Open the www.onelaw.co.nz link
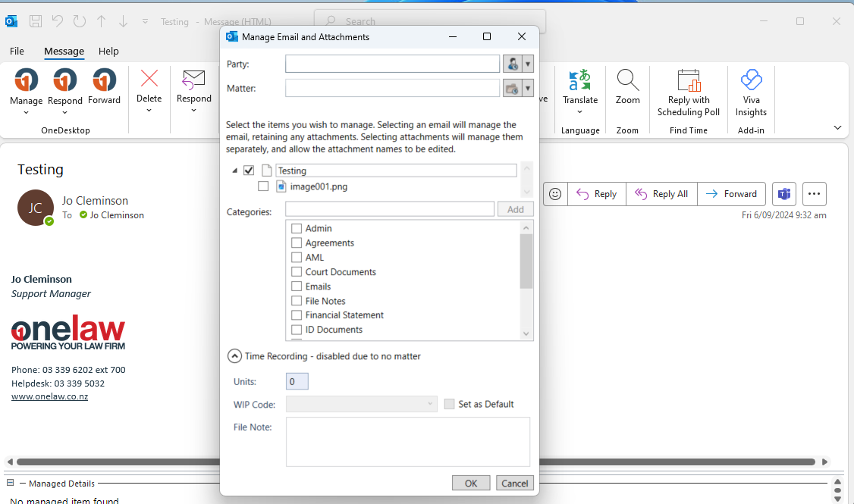Viewport: 854px width, 504px height. tap(49, 396)
